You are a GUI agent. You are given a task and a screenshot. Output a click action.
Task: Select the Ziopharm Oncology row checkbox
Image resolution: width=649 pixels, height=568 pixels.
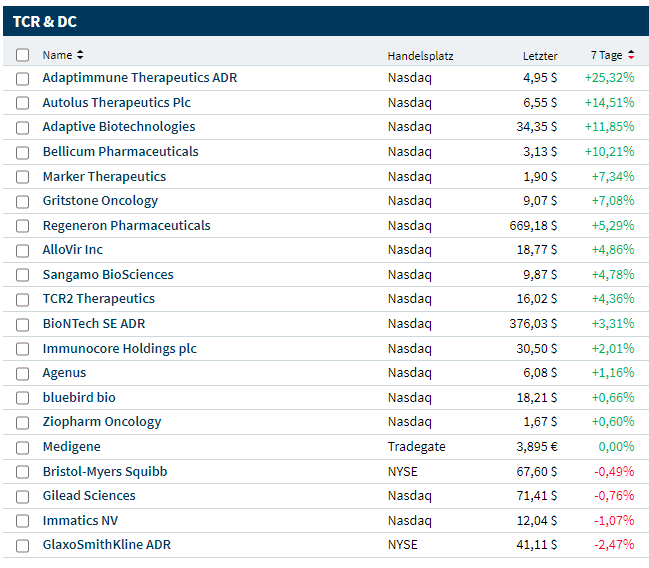pyautogui.click(x=23, y=422)
